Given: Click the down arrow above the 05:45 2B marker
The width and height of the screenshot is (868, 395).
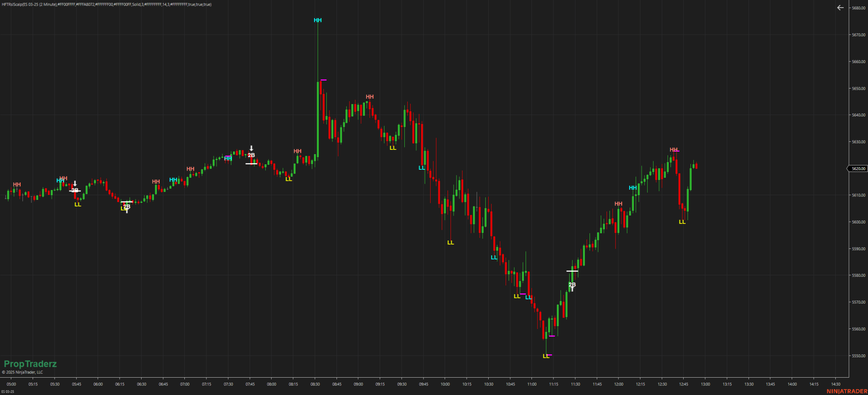Looking at the screenshot, I should point(75,184).
